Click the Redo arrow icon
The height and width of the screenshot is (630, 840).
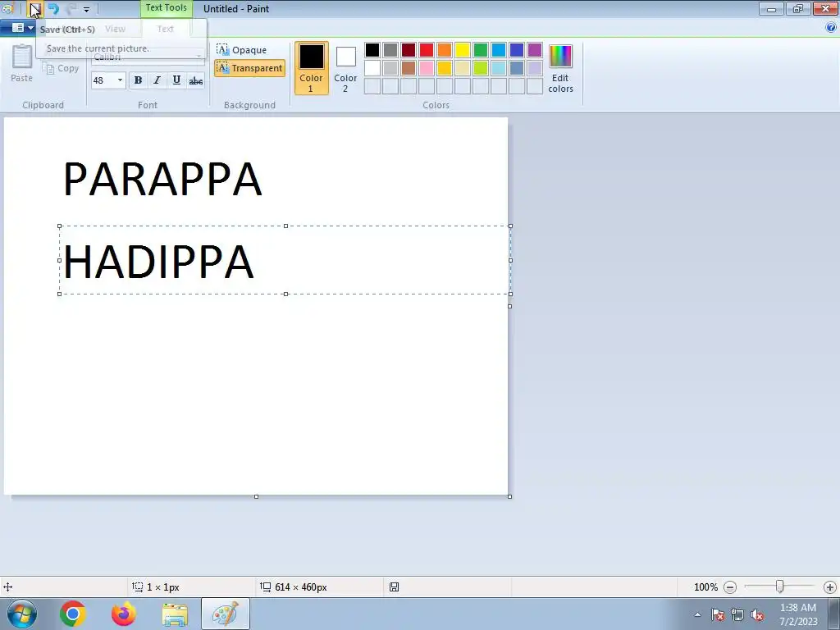coord(71,9)
